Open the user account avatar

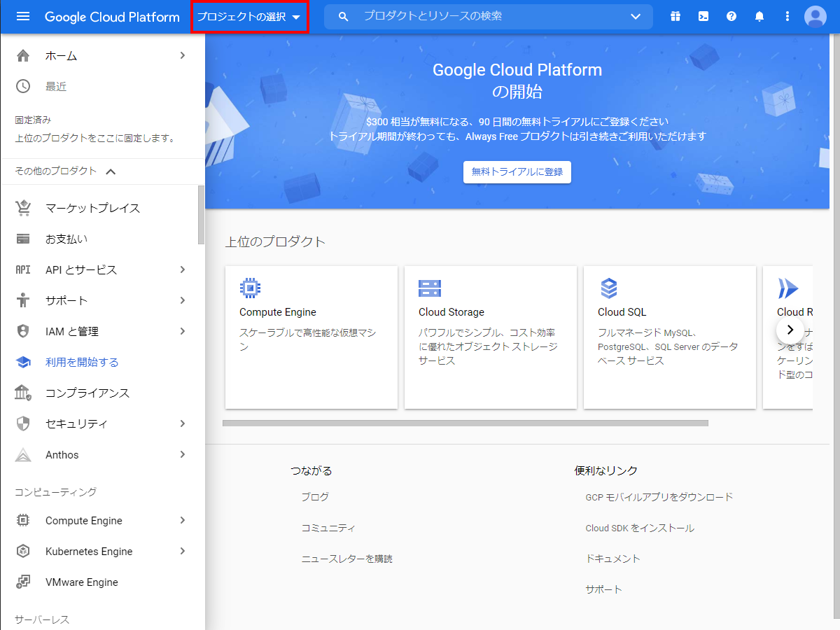pyautogui.click(x=815, y=16)
